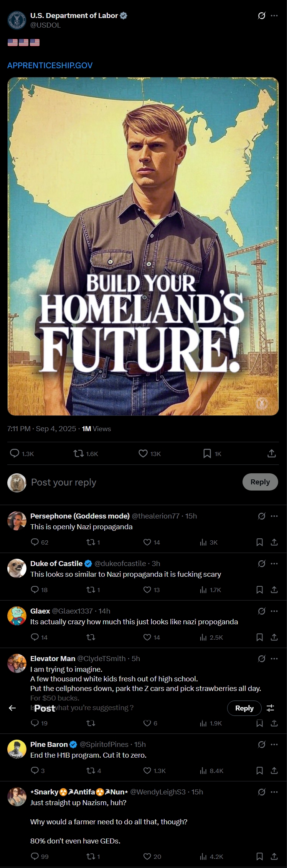Screen dimensions: 287x868
Task: Bookmark the main USDOL post
Action: (x=207, y=454)
